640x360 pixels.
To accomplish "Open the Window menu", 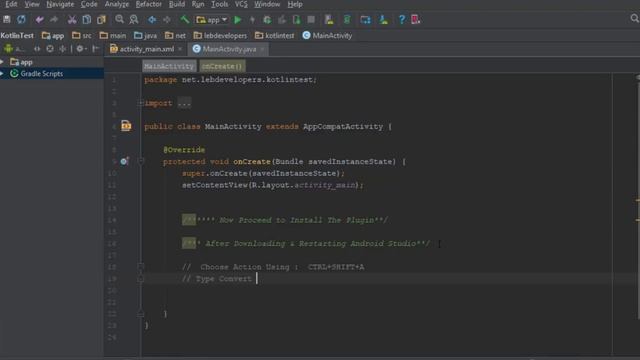I will point(267,4).
